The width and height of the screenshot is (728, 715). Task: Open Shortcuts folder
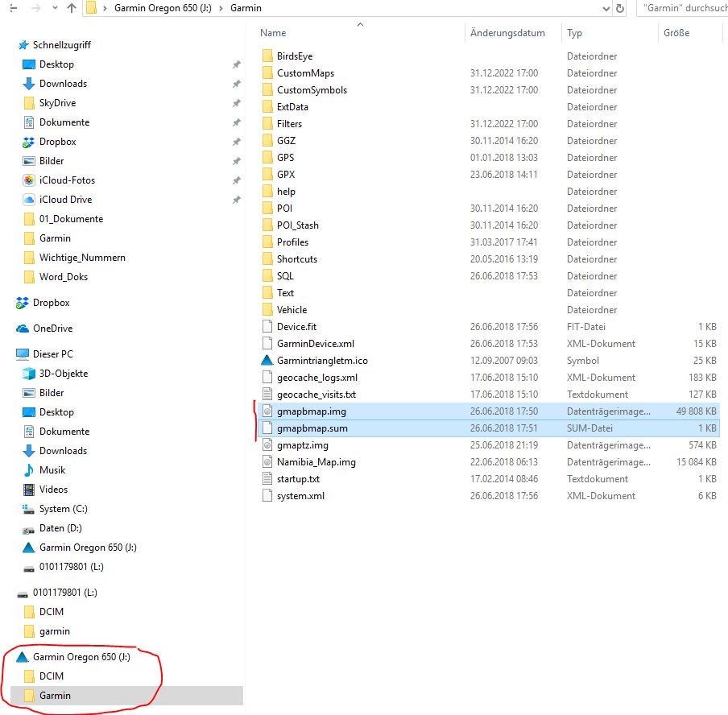[296, 259]
